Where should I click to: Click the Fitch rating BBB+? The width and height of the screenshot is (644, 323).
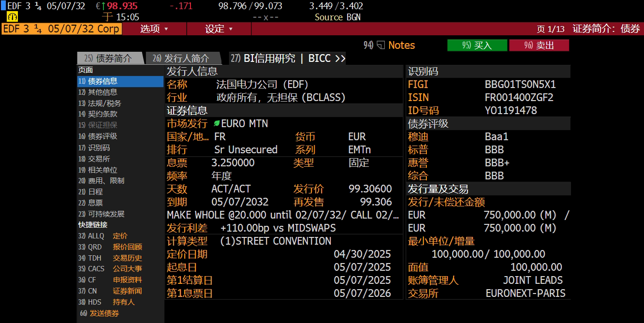[497, 163]
